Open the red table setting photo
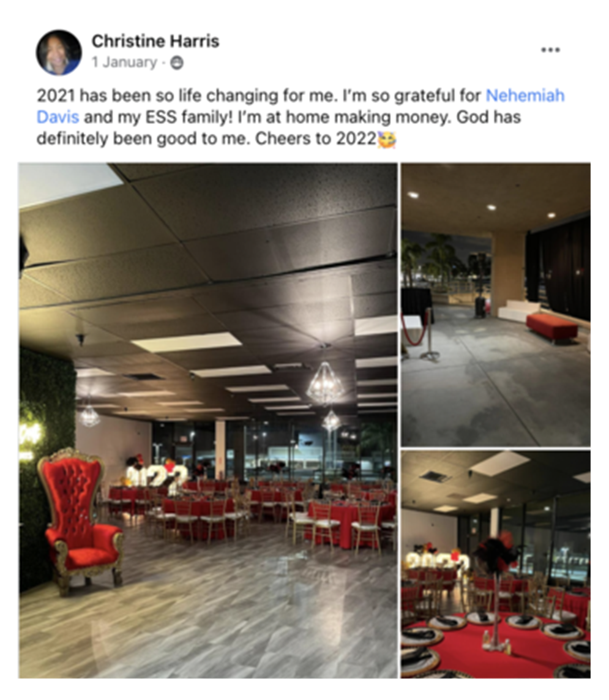 pyautogui.click(x=496, y=564)
